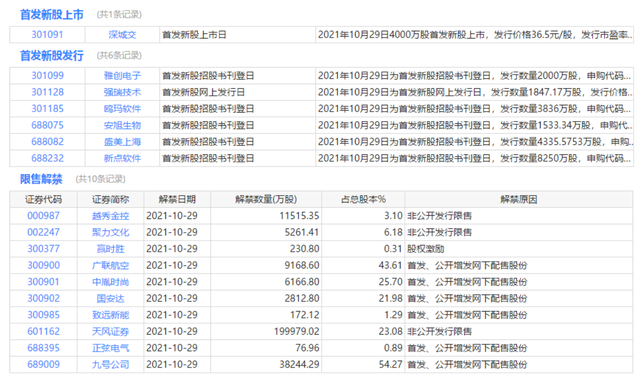Select the 首发新股上市 section heading
This screenshot has height=376, width=640.
[x=52, y=15]
